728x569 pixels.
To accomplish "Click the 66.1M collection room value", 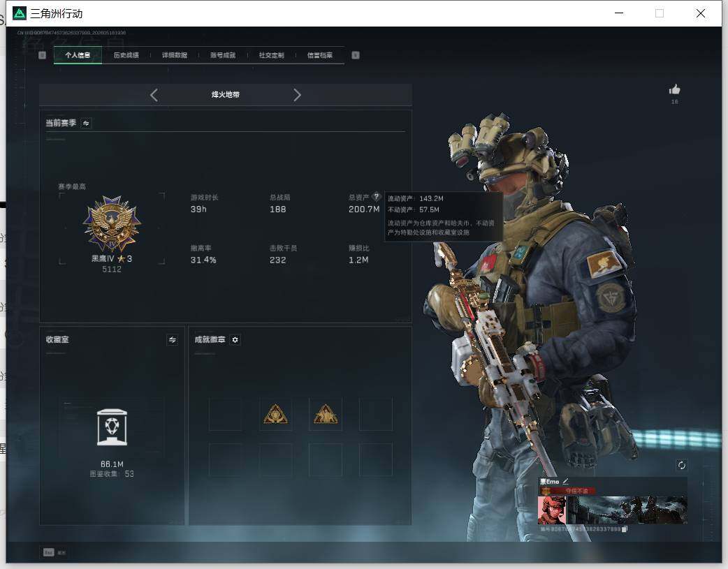I will coord(112,464).
